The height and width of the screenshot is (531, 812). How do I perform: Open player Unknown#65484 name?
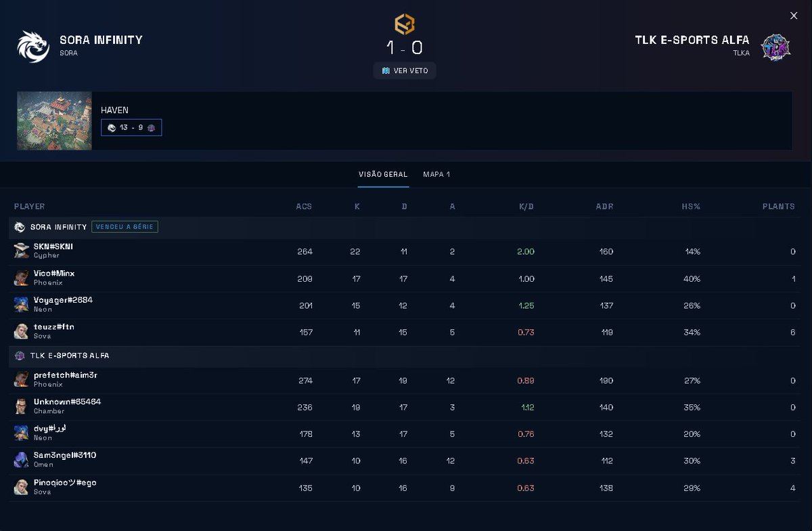pos(67,402)
